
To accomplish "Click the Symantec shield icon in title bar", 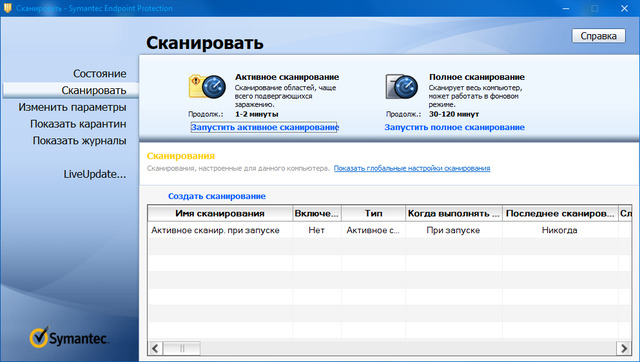I will pyautogui.click(x=7, y=8).
